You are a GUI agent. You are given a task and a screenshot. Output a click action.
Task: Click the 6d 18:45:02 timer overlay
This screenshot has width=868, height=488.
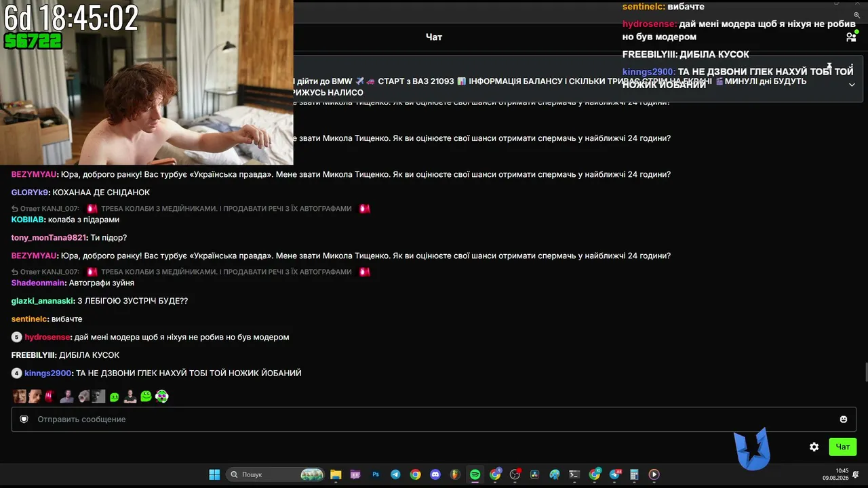(71, 18)
